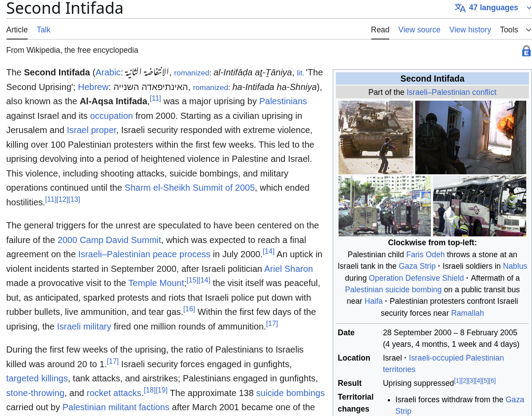
Task: Open the bombed bus aftermath photo
Action: pyautogui.click(x=479, y=206)
